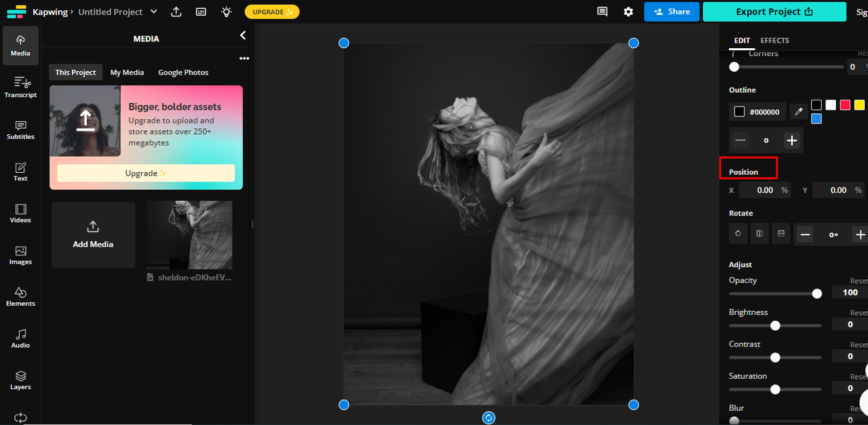Collapse the Media panel with chevron

coord(243,35)
